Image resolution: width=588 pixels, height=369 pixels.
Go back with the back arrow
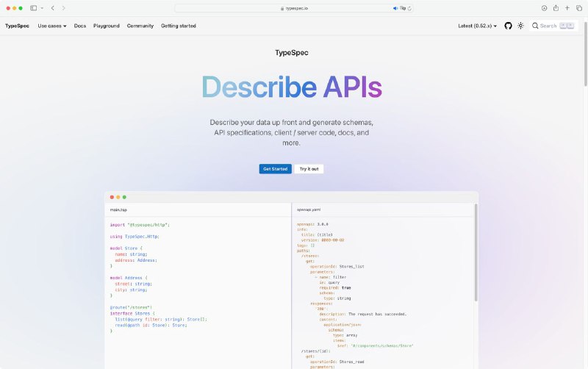click(x=52, y=8)
